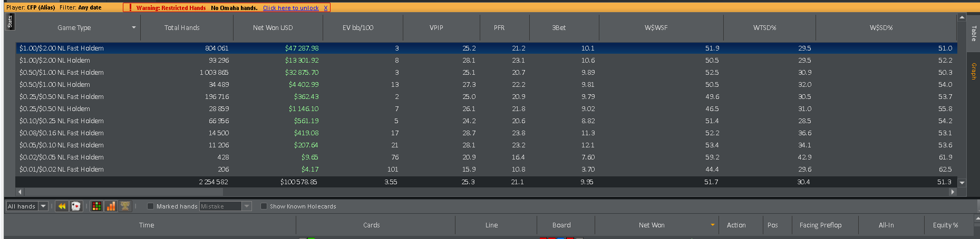The width and height of the screenshot is (980, 239).
Task: Click the trophy icon
Action: point(125,206)
